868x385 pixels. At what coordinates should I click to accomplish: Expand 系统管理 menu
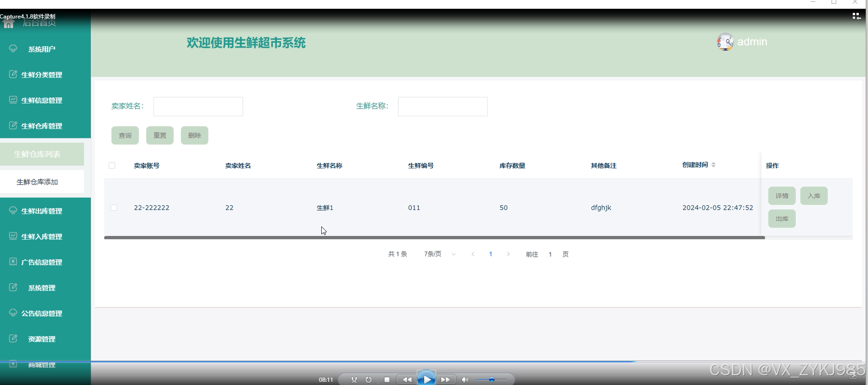tap(45, 288)
